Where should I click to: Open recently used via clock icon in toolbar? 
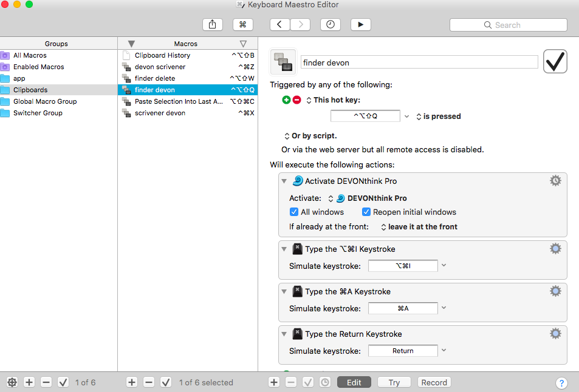point(331,25)
